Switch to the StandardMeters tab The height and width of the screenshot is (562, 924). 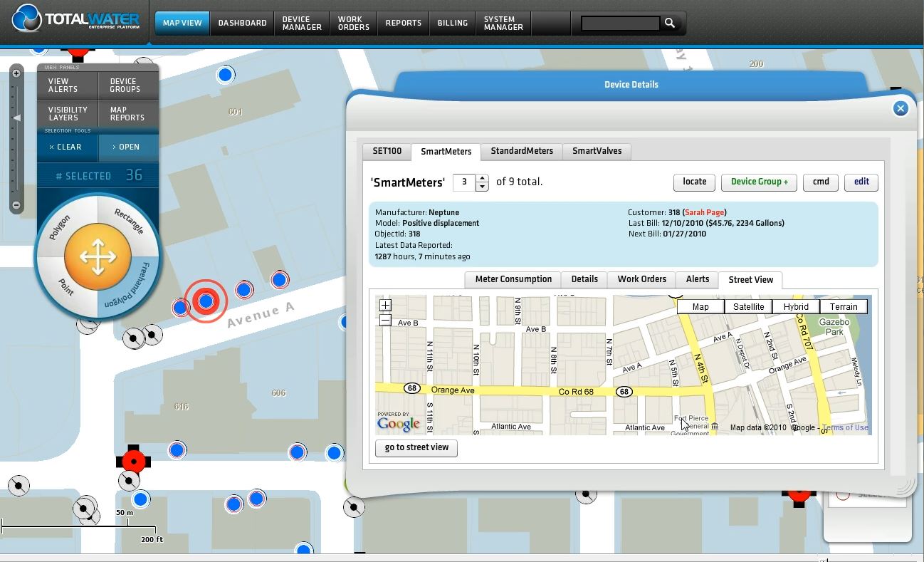click(522, 151)
